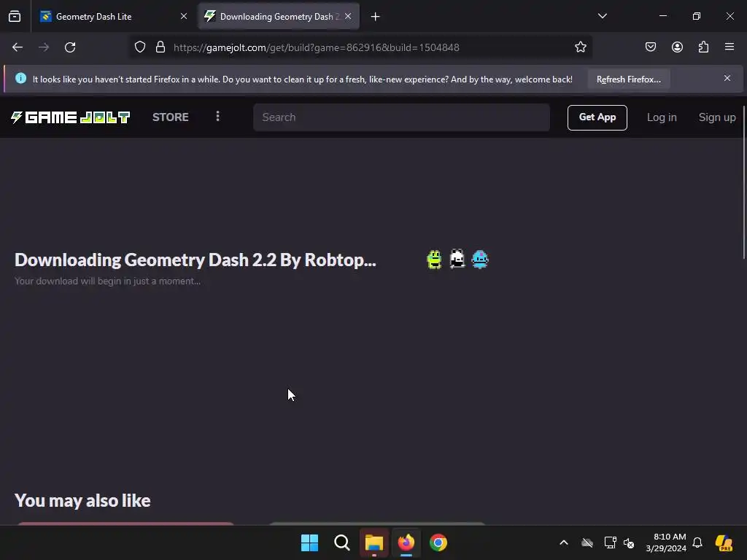Go to Game Jolt home logo
Screen dimensions: 747x560
71,117
